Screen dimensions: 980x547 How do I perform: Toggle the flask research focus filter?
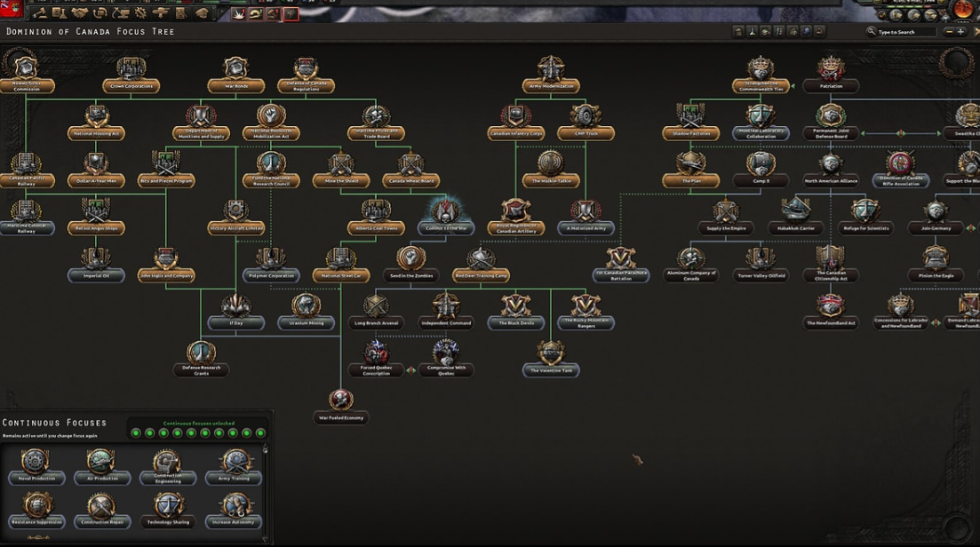click(x=753, y=31)
